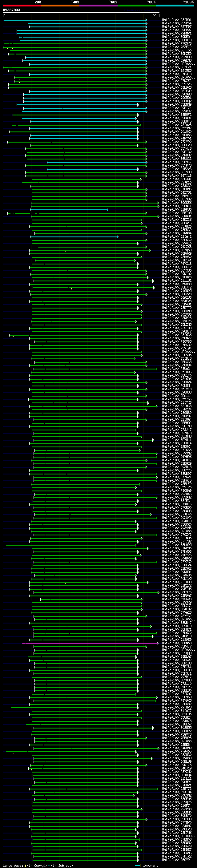
Task: Click the cyan ~100% legend color bar
Action: 175,6
